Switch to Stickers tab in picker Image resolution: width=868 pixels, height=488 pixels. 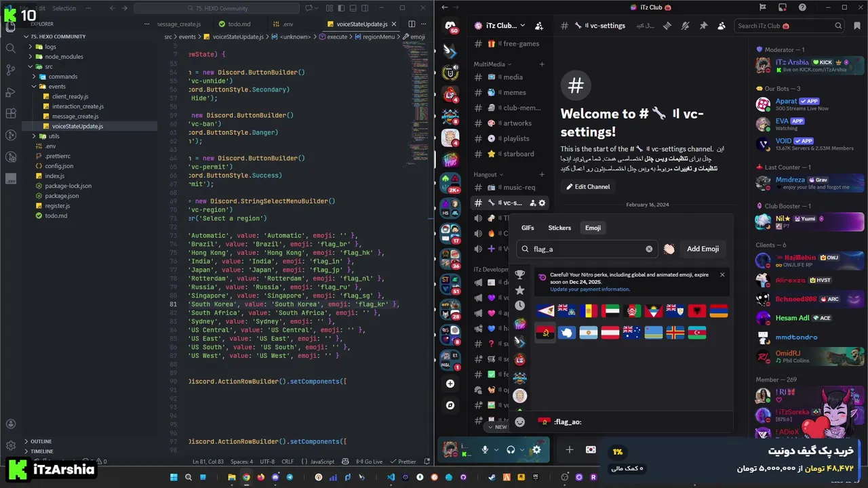point(559,228)
